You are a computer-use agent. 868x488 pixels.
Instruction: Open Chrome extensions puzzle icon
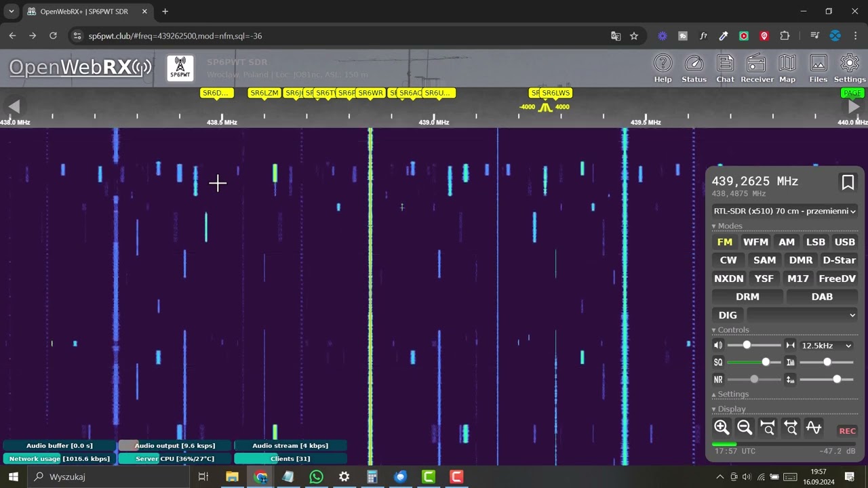point(785,36)
